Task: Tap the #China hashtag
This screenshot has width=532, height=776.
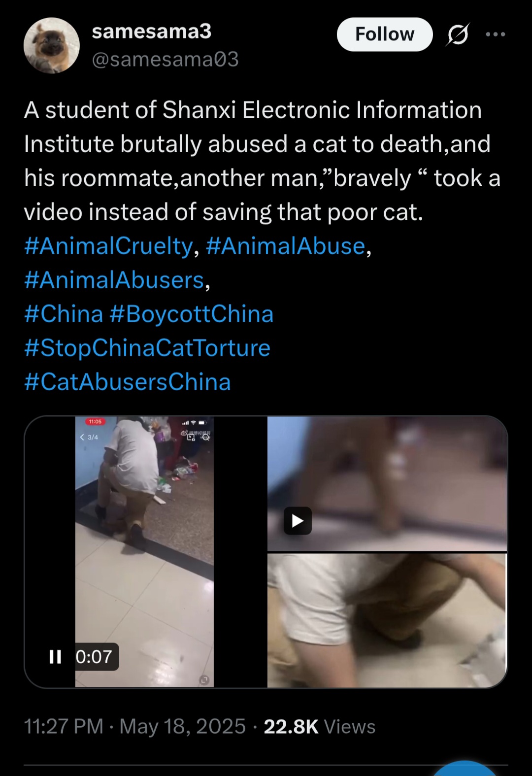Action: click(64, 314)
